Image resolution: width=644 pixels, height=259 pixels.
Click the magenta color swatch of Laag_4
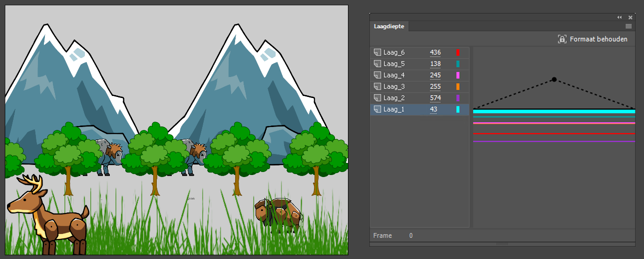pos(458,75)
